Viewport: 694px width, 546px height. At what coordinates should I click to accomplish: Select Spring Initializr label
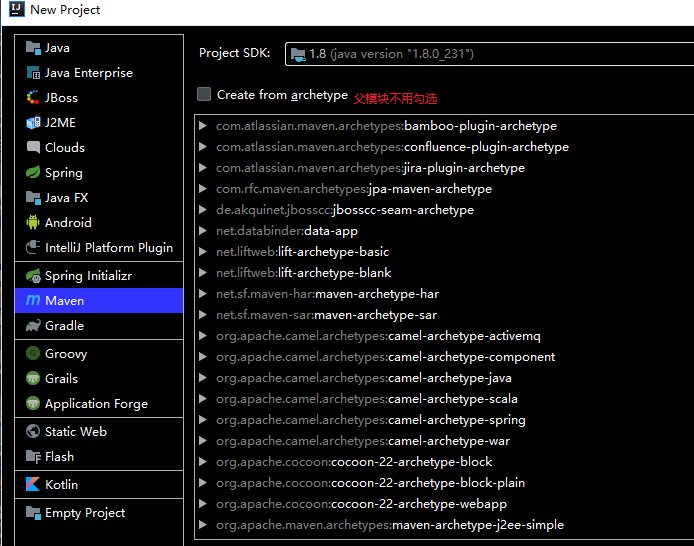pos(89,276)
